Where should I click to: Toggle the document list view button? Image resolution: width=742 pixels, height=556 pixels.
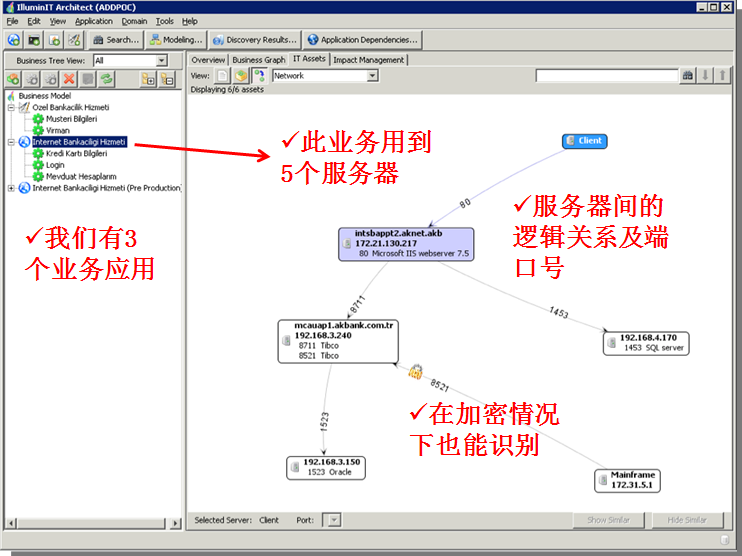click(223, 76)
